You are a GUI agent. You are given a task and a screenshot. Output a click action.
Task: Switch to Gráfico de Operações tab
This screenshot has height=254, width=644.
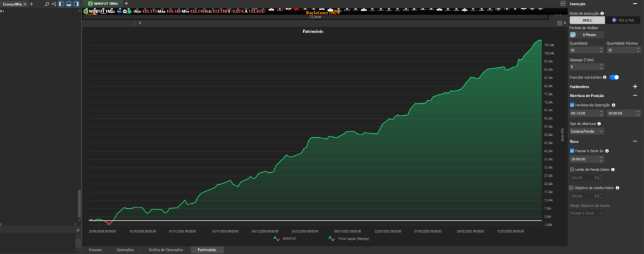click(166, 250)
